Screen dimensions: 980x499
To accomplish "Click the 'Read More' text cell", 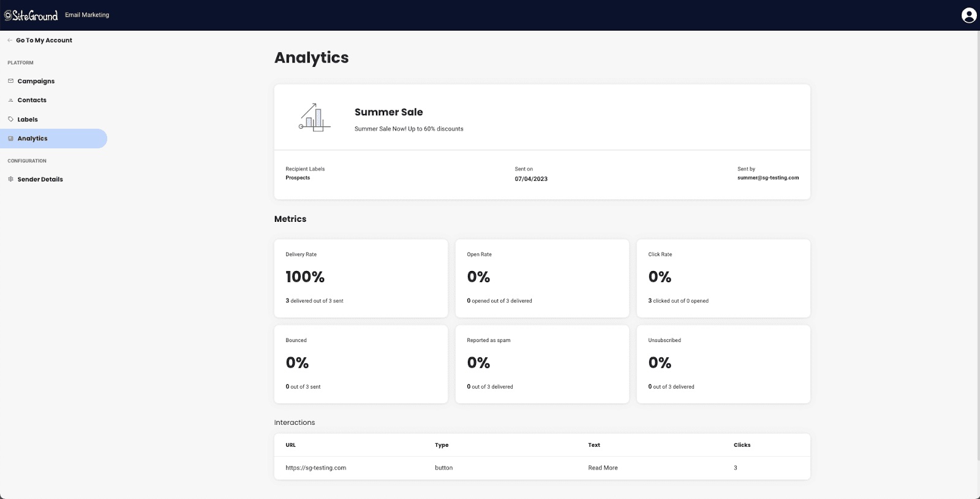I will (x=603, y=468).
